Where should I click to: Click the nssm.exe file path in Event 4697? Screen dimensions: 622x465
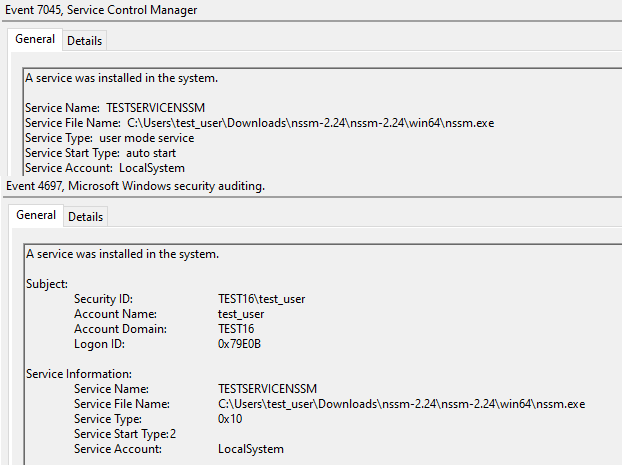pos(401,404)
